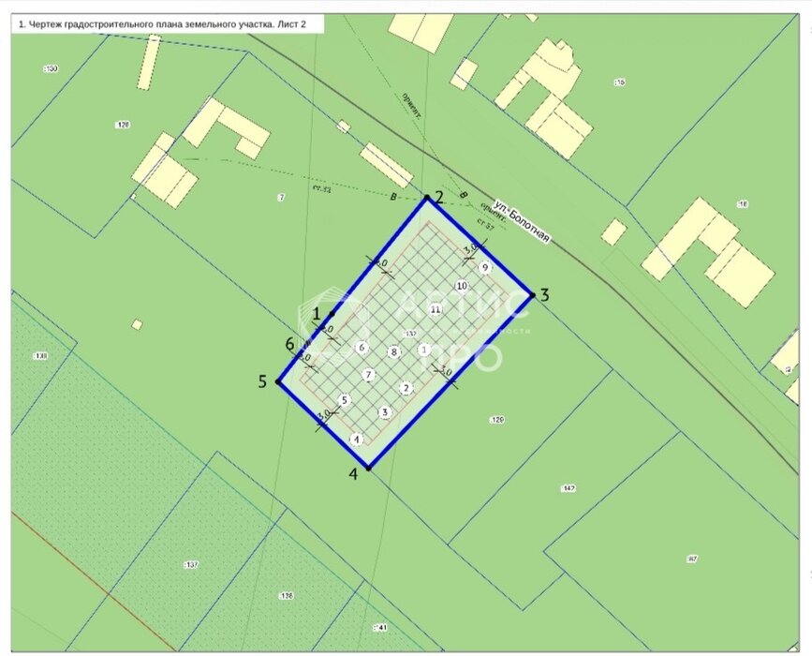Select boundary point label 2 at north corner
The height and width of the screenshot is (656, 812).
pyautogui.click(x=439, y=197)
